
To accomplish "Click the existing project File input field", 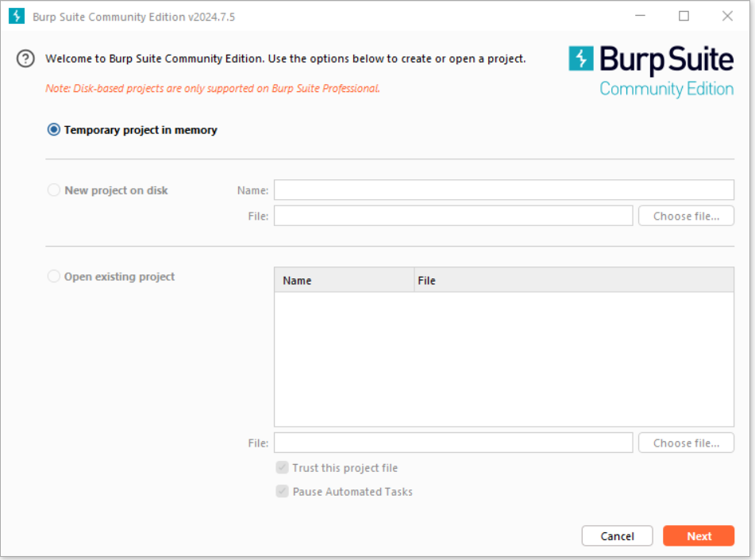I will [x=453, y=443].
